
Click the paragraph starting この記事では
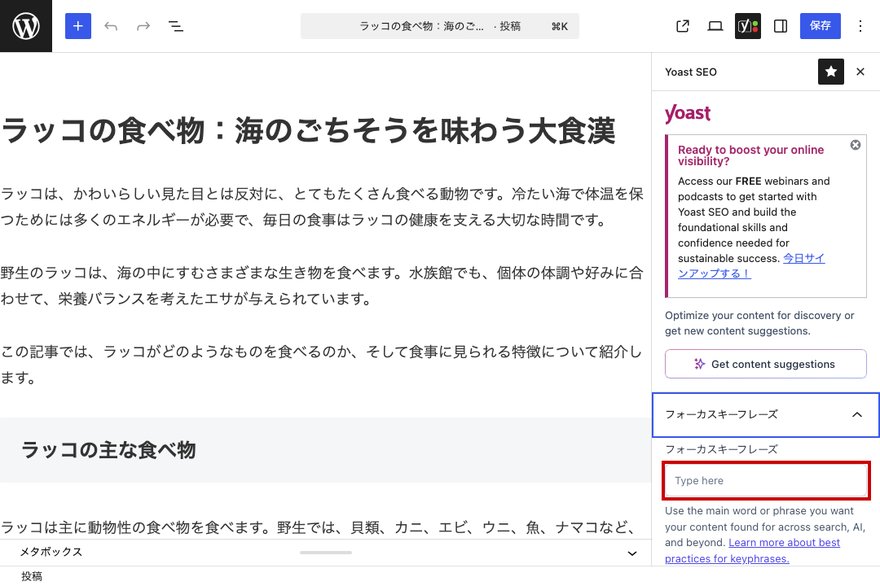pos(322,365)
